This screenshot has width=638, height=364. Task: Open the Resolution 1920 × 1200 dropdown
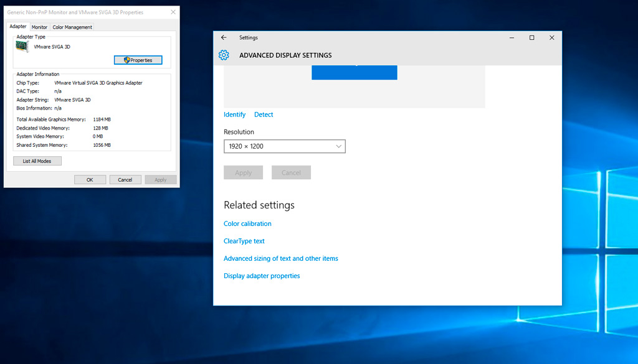coord(284,146)
